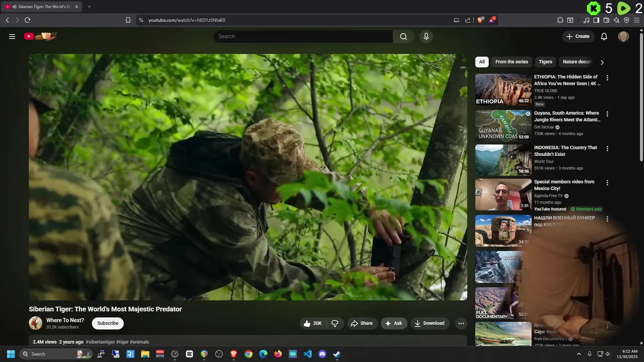Play the ETHIOPIA Hidden Side video thumbnail
The width and height of the screenshot is (644, 362).
503,89
